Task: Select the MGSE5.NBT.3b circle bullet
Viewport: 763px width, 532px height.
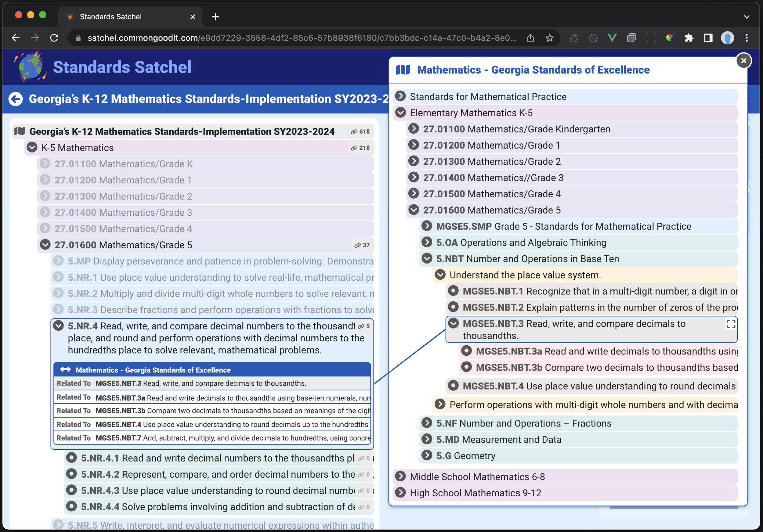Action: (x=466, y=367)
